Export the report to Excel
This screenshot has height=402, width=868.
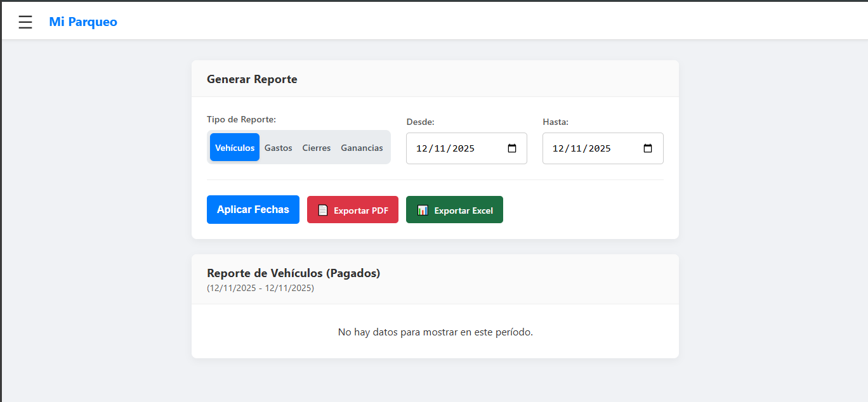pyautogui.click(x=454, y=209)
